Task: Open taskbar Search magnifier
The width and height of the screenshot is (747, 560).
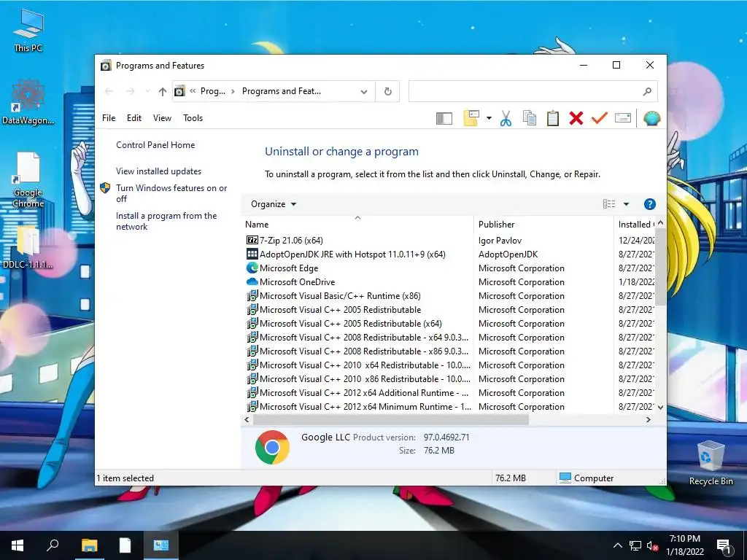Action: tap(53, 545)
